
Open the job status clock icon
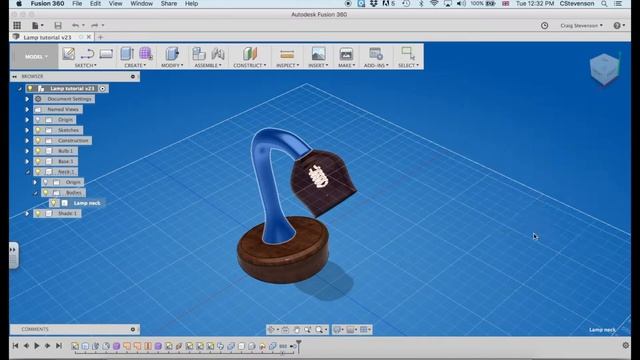[544, 25]
